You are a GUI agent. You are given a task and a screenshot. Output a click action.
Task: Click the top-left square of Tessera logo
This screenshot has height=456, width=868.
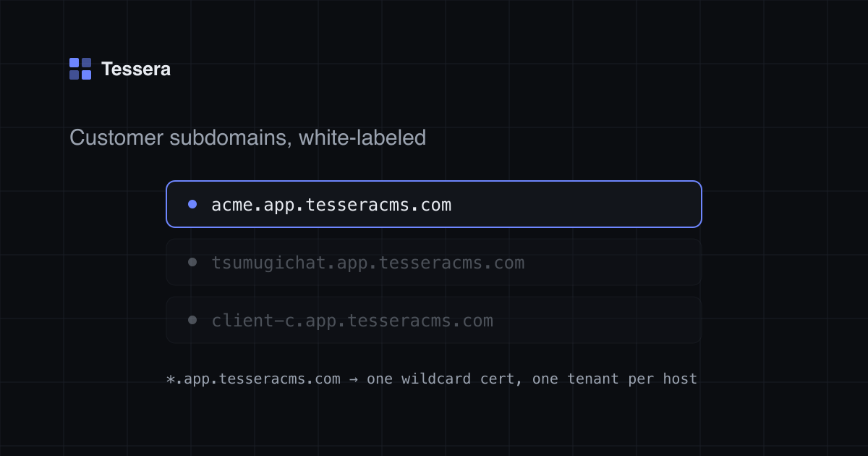click(x=74, y=62)
